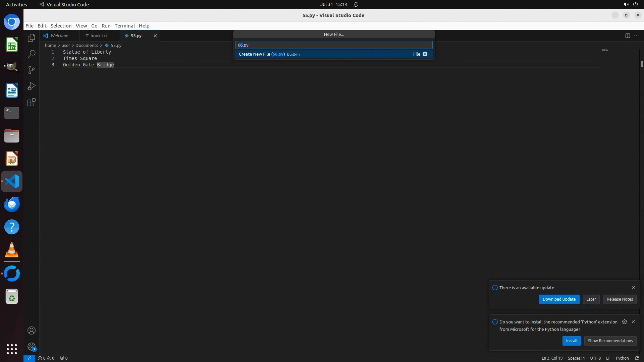
Task: Click the 66.py file name input field
Action: click(334, 45)
